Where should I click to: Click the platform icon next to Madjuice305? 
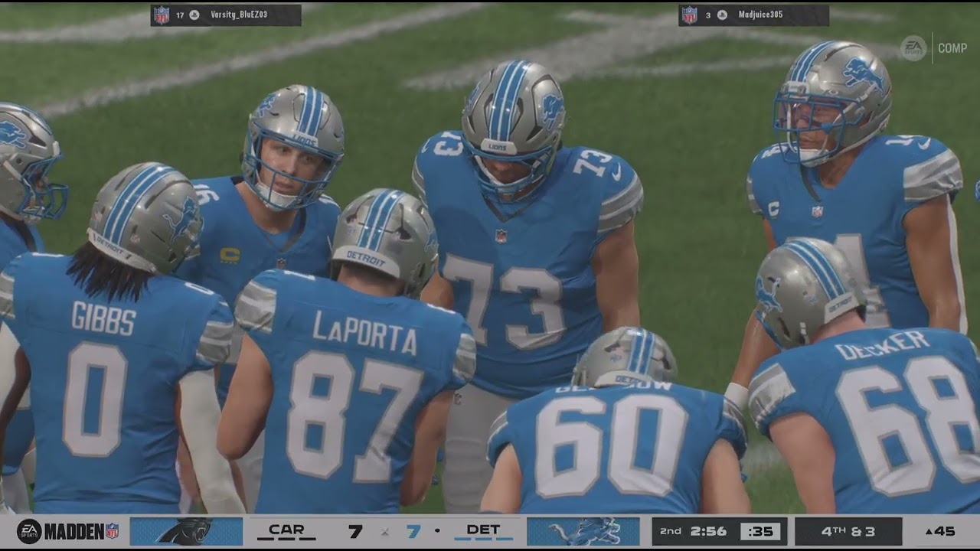click(x=721, y=15)
